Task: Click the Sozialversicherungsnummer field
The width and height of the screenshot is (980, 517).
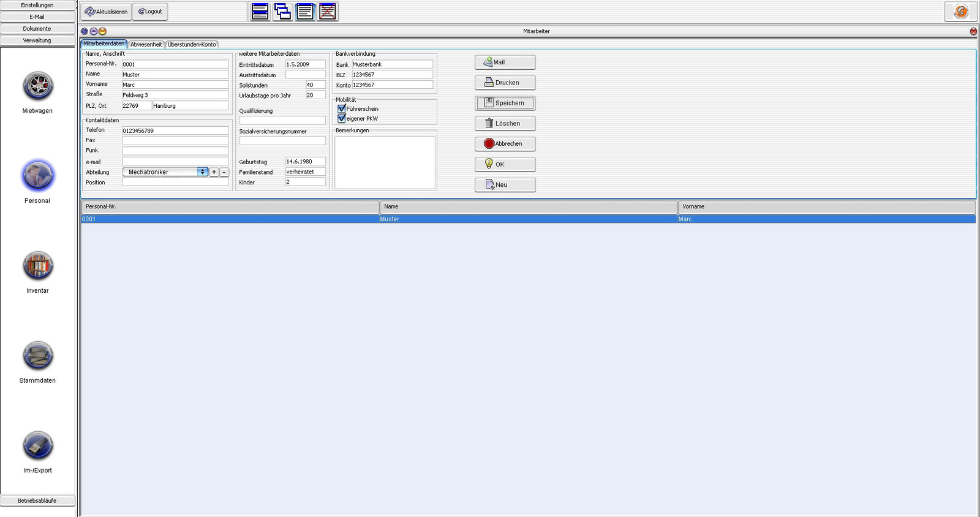Action: [x=282, y=141]
